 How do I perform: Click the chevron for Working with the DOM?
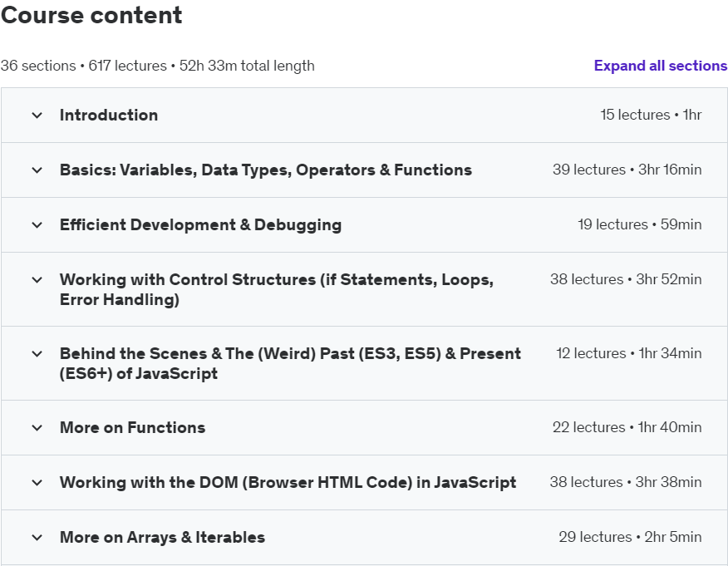(37, 483)
